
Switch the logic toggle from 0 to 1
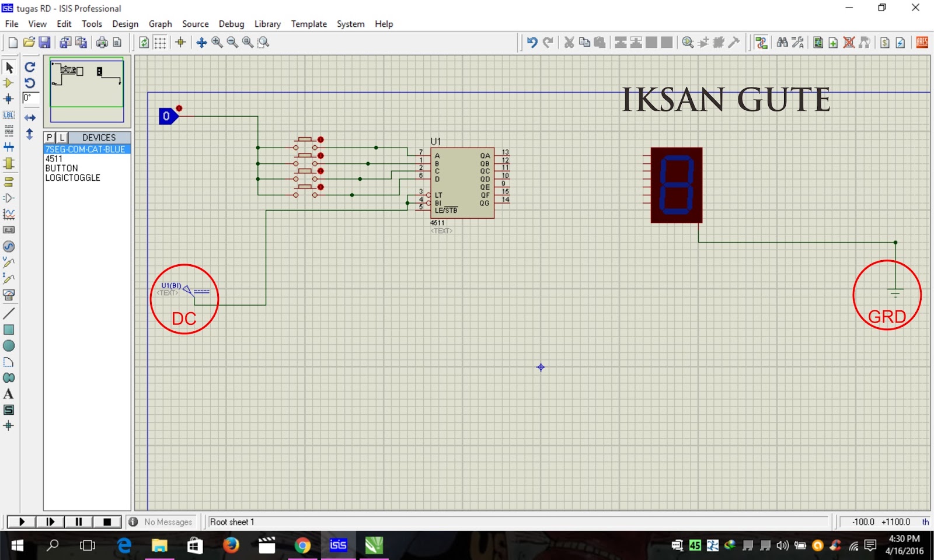[x=168, y=117]
